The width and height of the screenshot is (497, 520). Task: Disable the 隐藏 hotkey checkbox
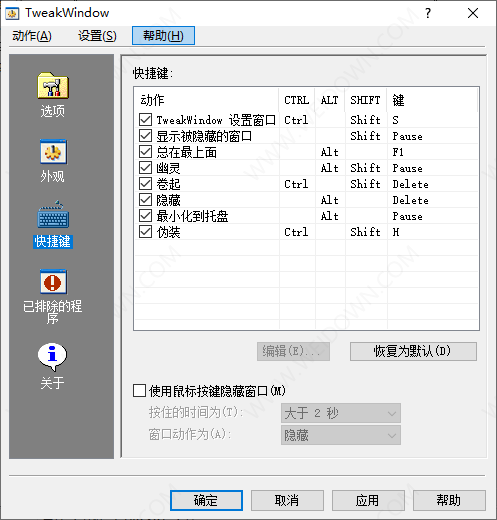[145, 200]
